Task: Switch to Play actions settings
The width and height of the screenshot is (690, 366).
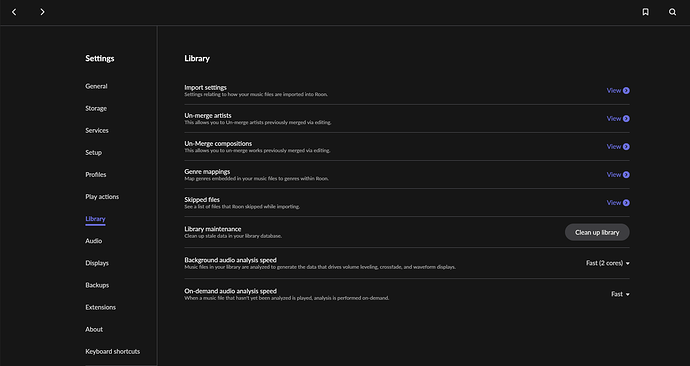Action: pos(102,197)
